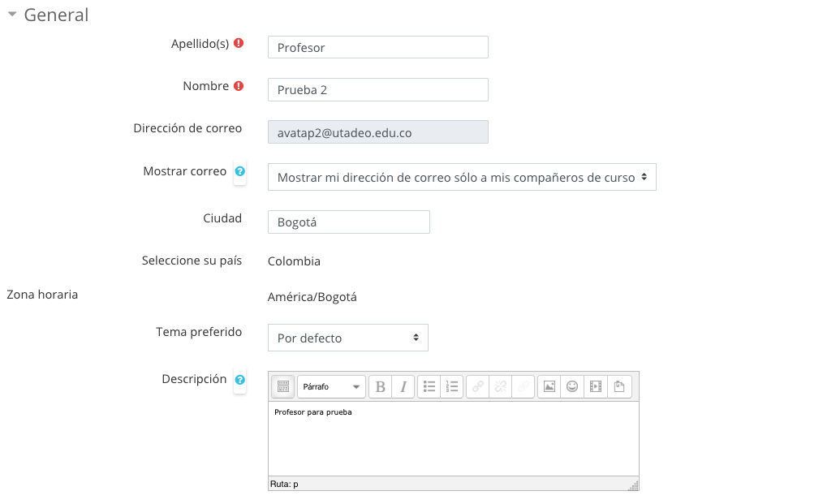This screenshot has width=823, height=504.
Task: Click the unlink icon in editor
Action: tap(500, 387)
